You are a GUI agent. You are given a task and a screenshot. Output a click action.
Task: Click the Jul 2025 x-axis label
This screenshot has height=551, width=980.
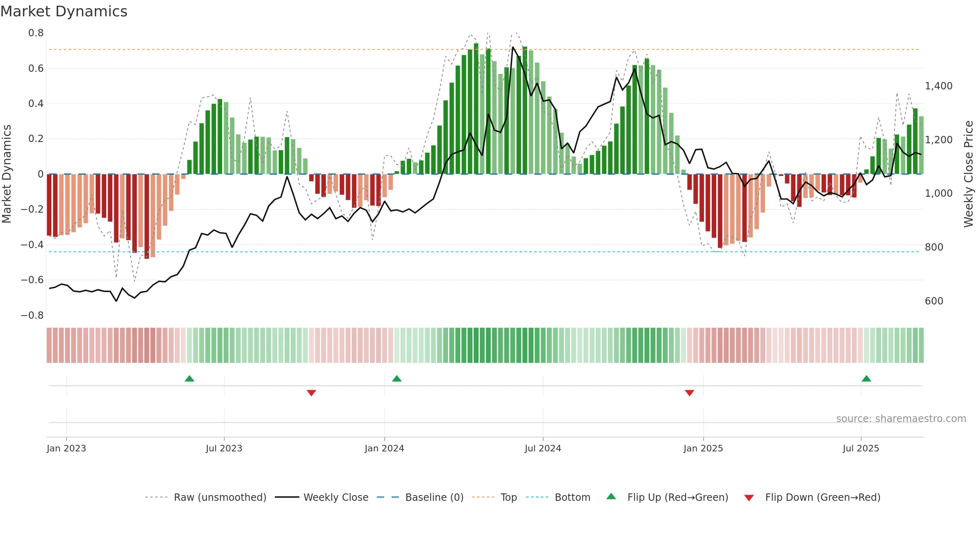coord(861,448)
